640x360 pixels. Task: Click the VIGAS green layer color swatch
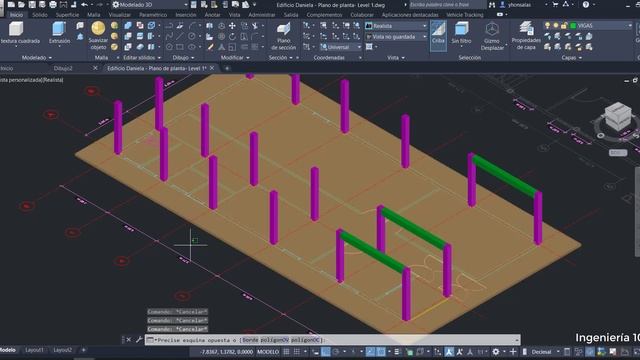click(573, 26)
